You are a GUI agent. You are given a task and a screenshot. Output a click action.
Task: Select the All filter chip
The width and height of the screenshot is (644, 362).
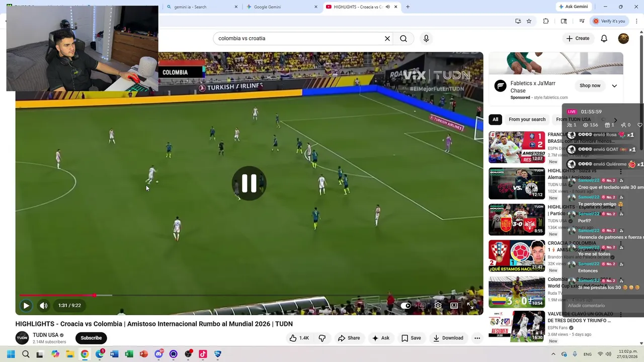point(495,119)
